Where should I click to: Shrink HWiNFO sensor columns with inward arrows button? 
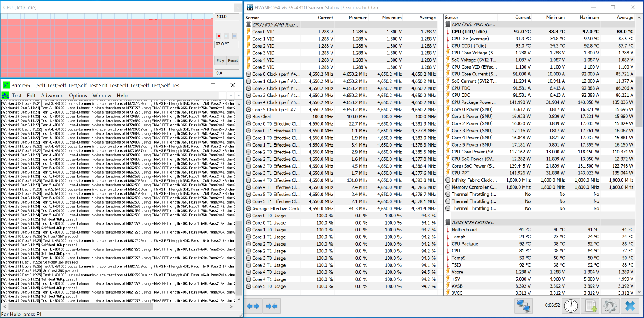click(271, 306)
